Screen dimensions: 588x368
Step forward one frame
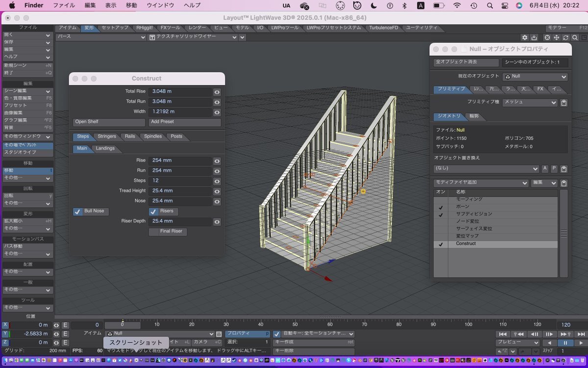tap(549, 334)
